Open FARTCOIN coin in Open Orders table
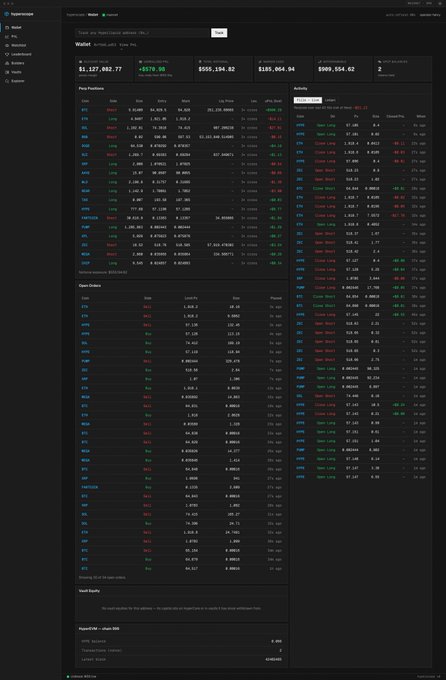The image size is (446, 680). click(x=89, y=487)
